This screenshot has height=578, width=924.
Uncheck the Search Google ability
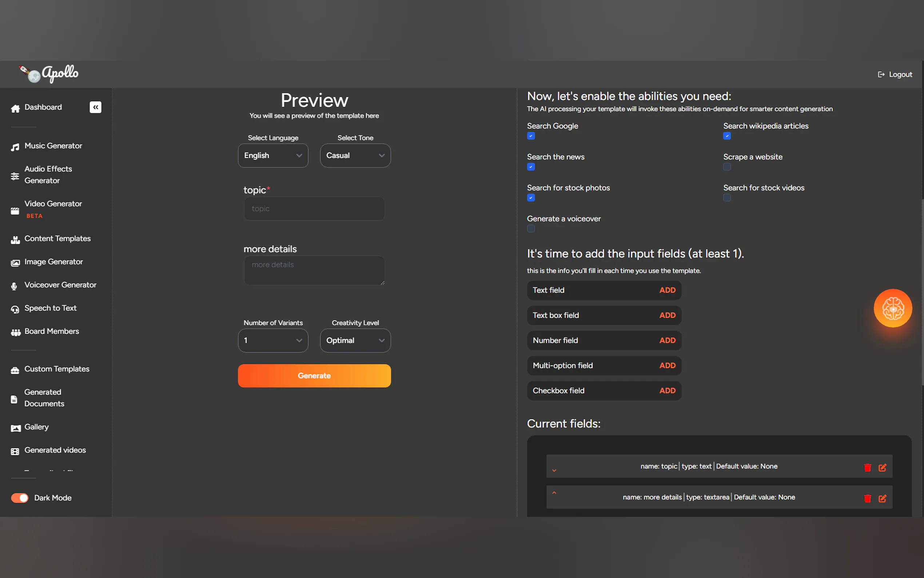coord(530,136)
